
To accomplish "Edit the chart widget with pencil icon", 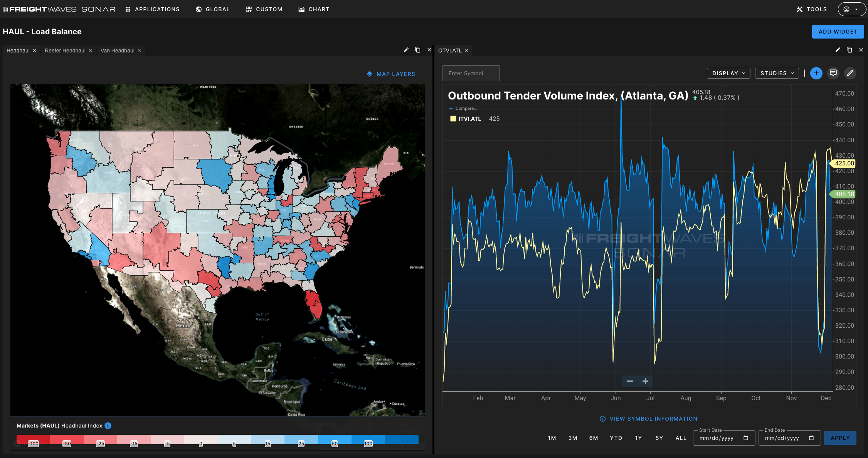I will (x=838, y=50).
